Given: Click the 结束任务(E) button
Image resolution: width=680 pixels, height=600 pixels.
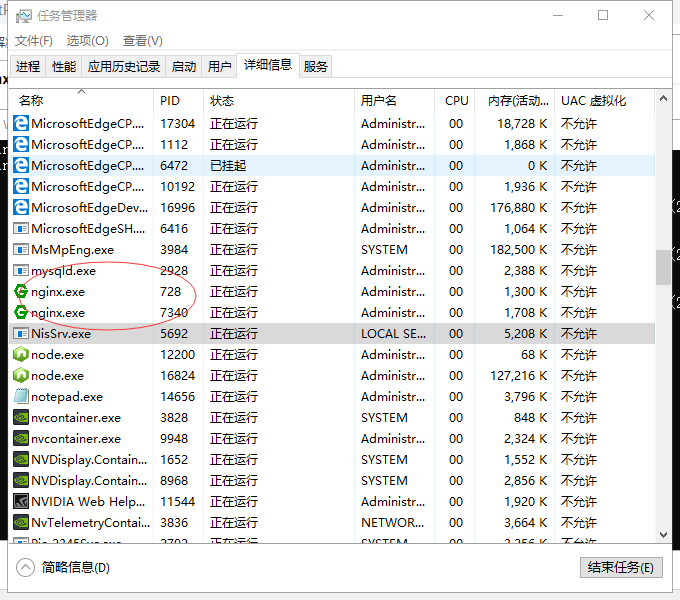Looking at the screenshot, I should tap(621, 567).
